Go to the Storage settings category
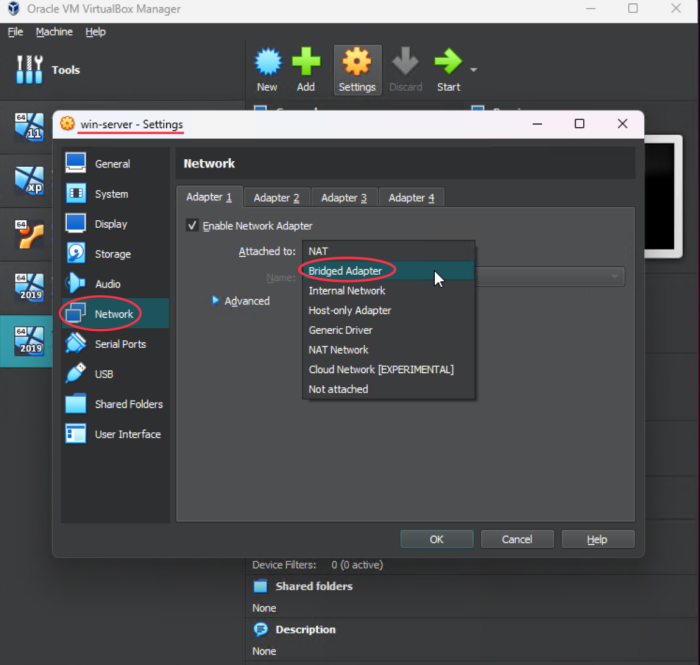 (112, 254)
